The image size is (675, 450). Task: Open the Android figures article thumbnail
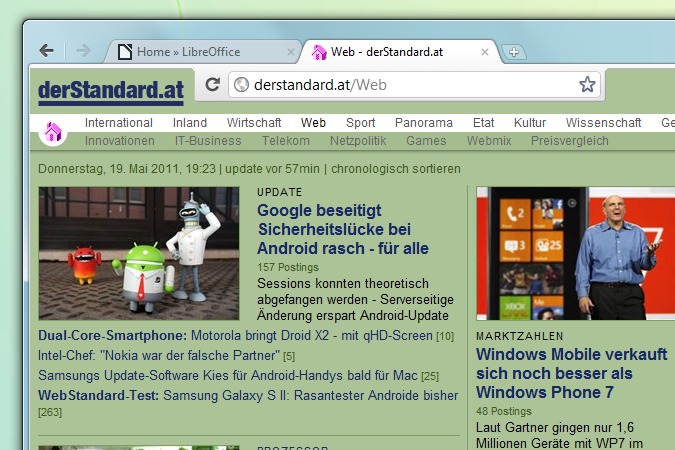pos(139,253)
